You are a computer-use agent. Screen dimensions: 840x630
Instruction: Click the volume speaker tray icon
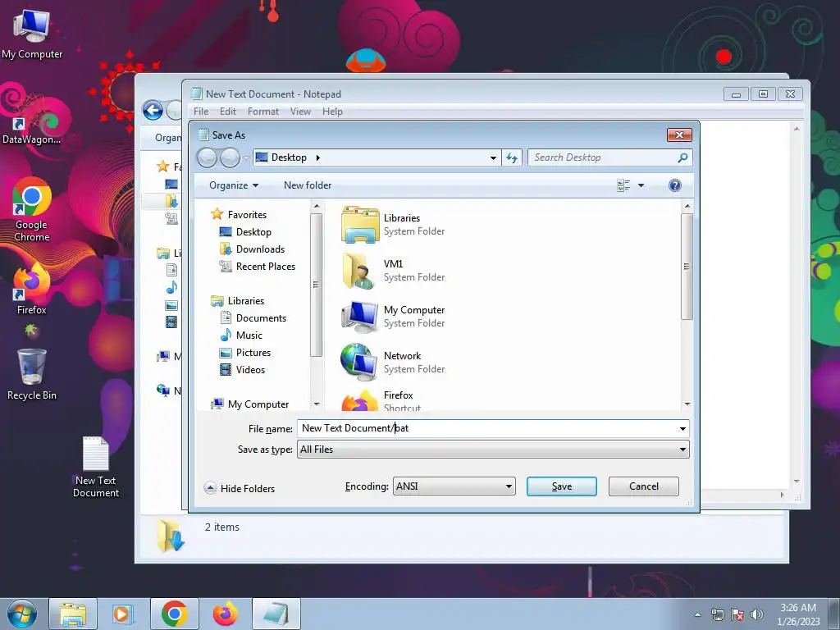pyautogui.click(x=756, y=614)
